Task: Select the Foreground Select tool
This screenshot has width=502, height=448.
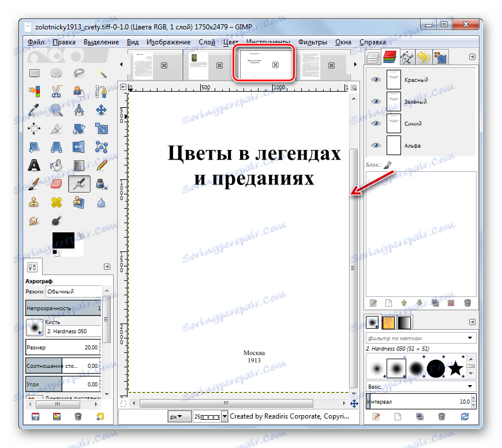Action: (x=78, y=92)
